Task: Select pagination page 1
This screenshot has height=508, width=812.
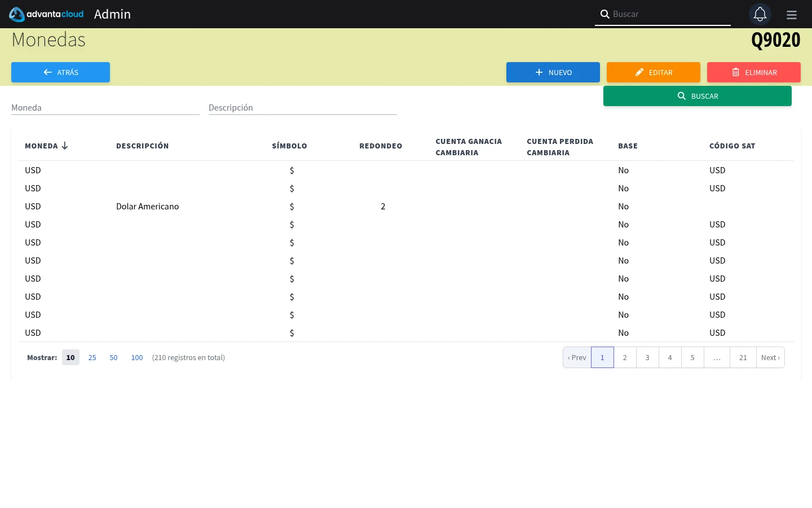Action: point(602,357)
